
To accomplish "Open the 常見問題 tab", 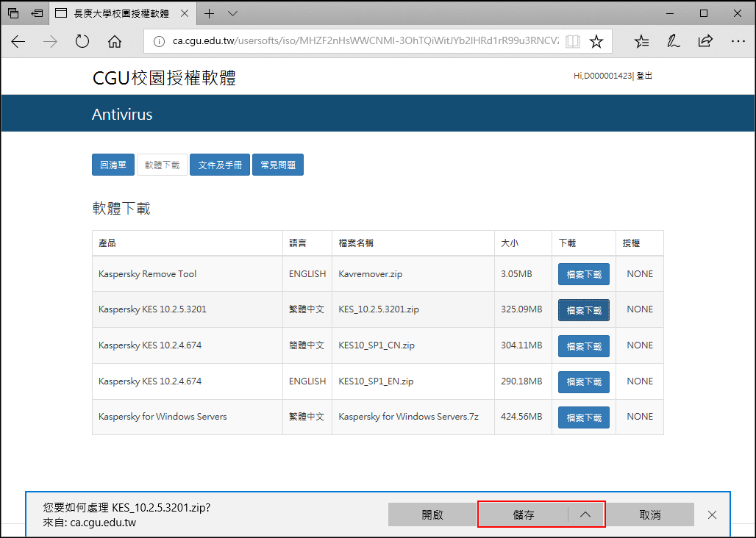I will point(278,165).
